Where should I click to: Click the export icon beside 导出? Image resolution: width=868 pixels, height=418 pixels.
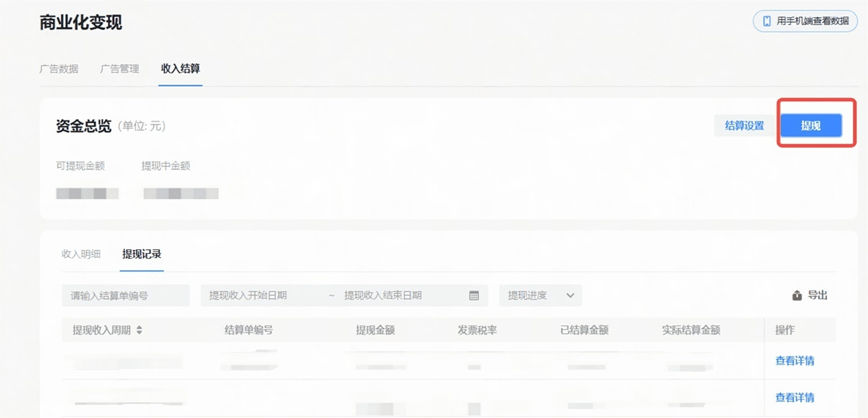click(797, 296)
